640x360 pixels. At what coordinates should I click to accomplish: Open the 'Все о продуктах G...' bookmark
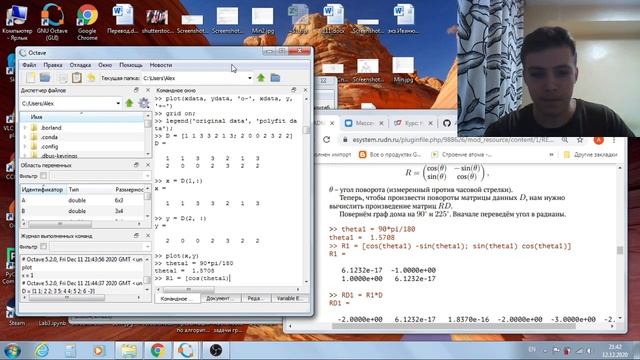[x=390, y=155]
